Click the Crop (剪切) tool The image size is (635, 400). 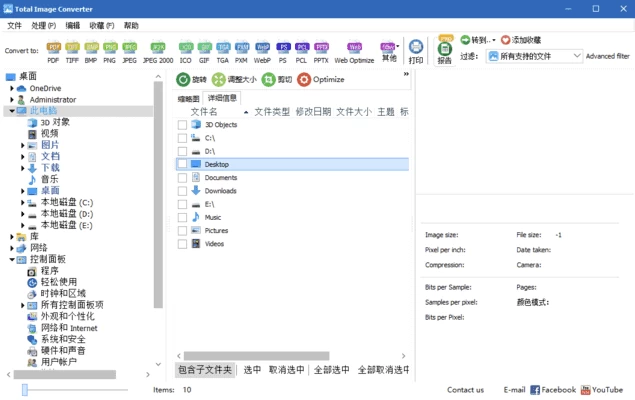[x=276, y=79]
